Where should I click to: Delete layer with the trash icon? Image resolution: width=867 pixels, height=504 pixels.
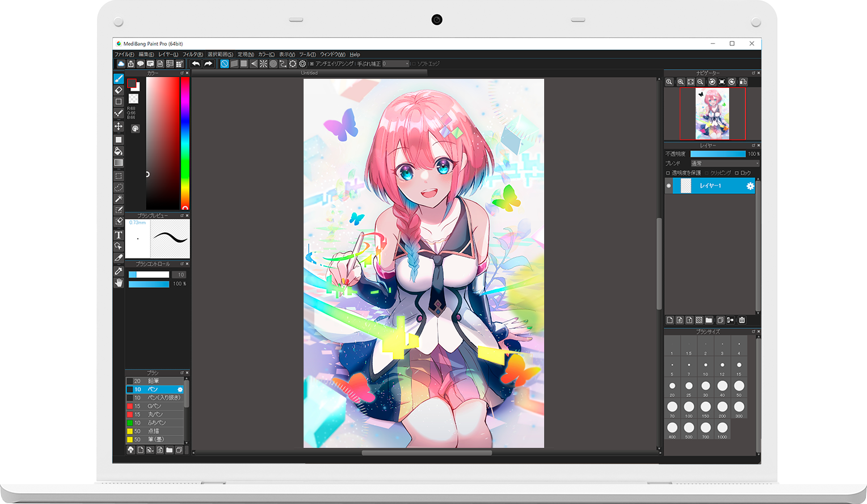[742, 320]
